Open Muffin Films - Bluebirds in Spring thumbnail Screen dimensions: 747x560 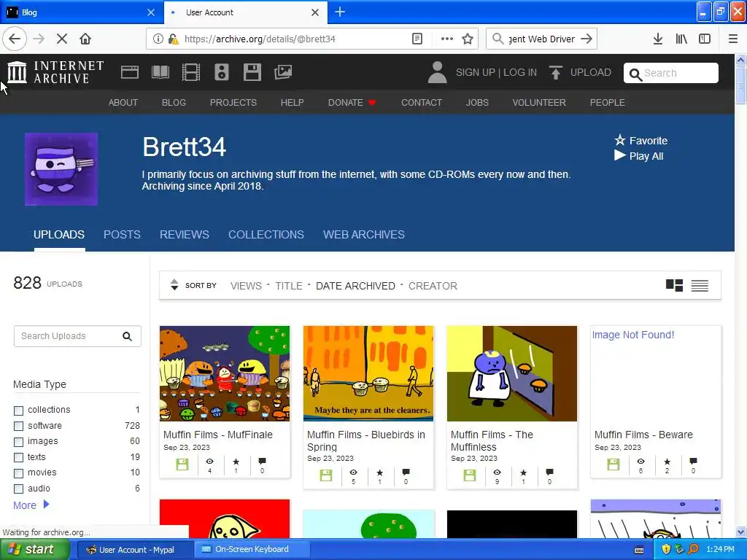coord(368,373)
